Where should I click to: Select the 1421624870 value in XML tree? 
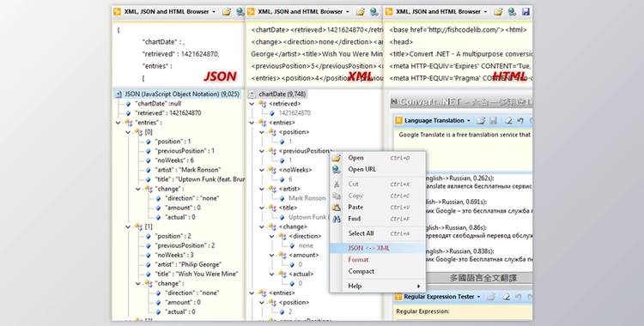click(x=295, y=113)
